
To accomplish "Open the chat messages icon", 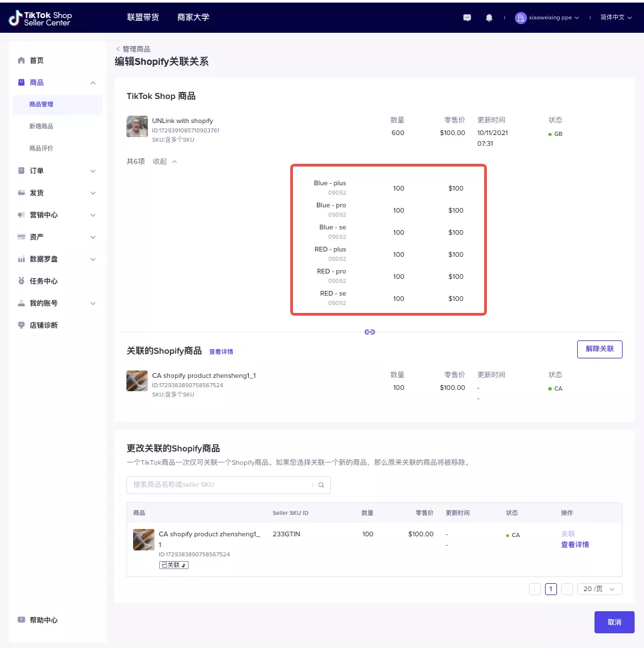I will coord(467,17).
